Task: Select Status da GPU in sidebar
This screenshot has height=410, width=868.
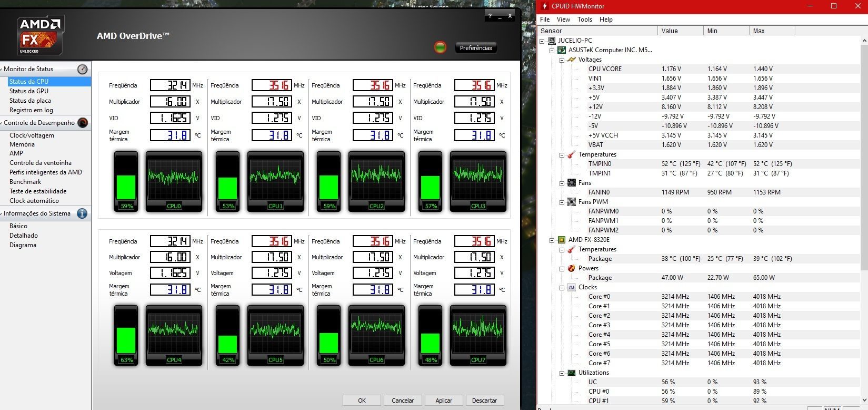Action: coord(29,91)
